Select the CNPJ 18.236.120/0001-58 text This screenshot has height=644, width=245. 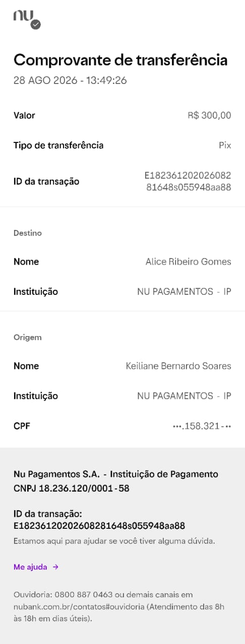click(x=72, y=488)
